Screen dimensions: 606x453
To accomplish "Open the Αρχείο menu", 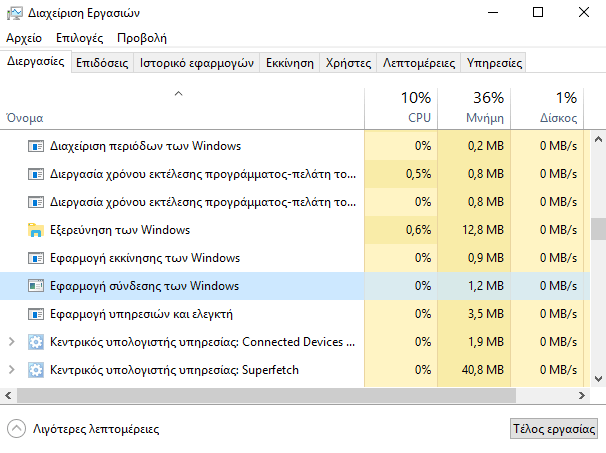I will pyautogui.click(x=24, y=38).
